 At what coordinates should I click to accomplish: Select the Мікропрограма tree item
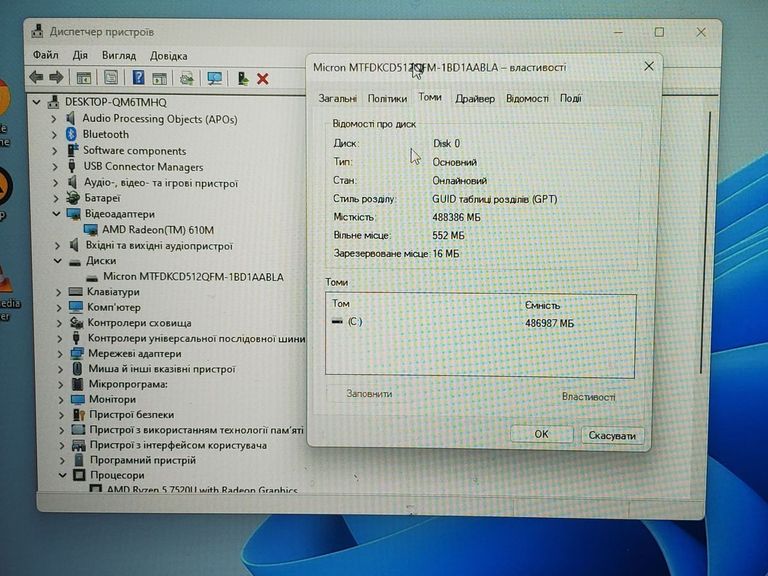pyautogui.click(x=128, y=384)
